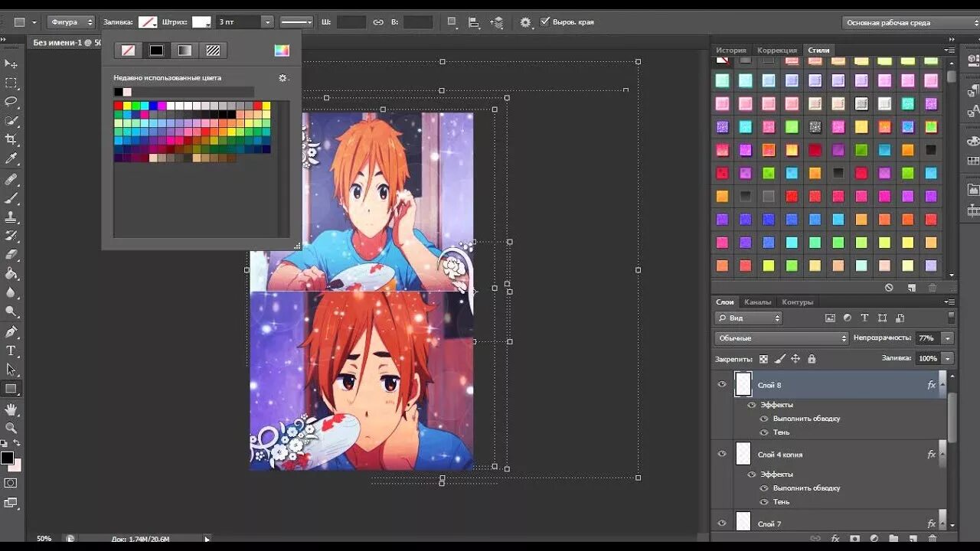The height and width of the screenshot is (551, 980).
Task: Choose no color fill option
Action: (128, 51)
